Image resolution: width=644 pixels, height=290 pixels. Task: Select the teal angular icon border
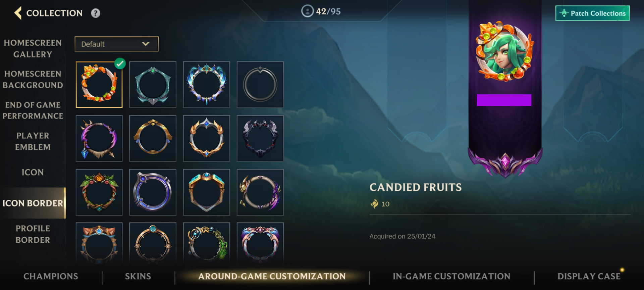coord(153,85)
